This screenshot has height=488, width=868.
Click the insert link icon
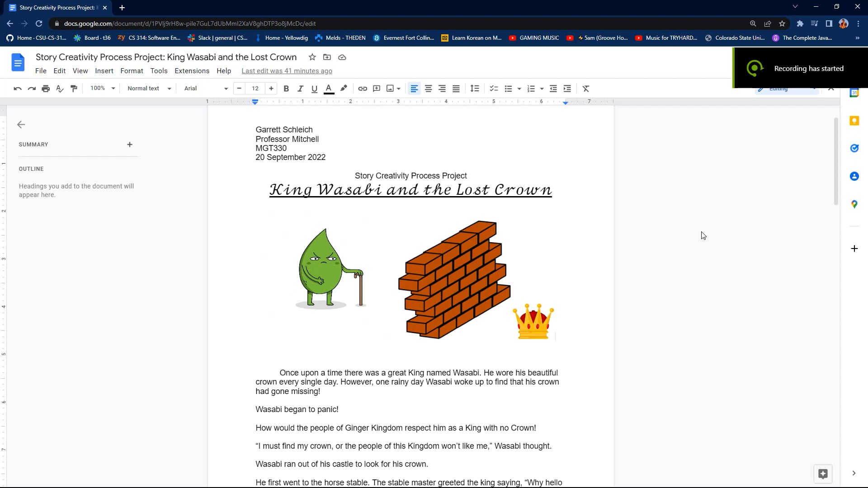coord(363,89)
